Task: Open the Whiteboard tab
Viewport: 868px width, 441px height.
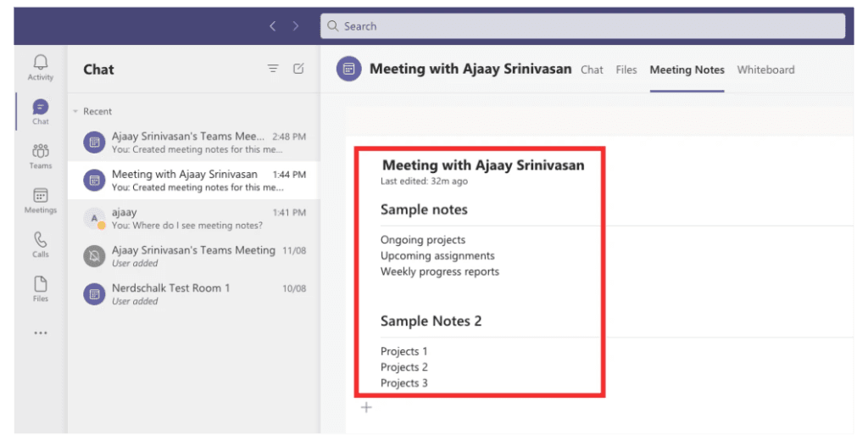Action: 765,70
